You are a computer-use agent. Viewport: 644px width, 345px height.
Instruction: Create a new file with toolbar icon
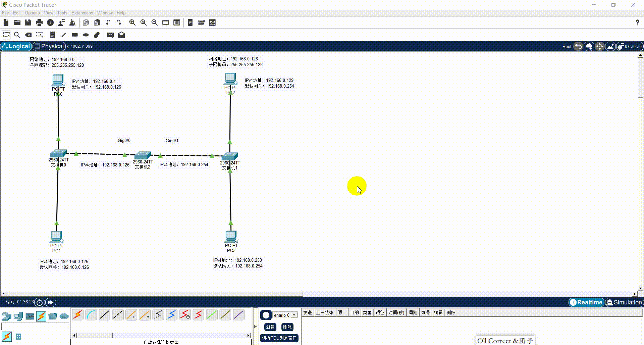point(6,22)
